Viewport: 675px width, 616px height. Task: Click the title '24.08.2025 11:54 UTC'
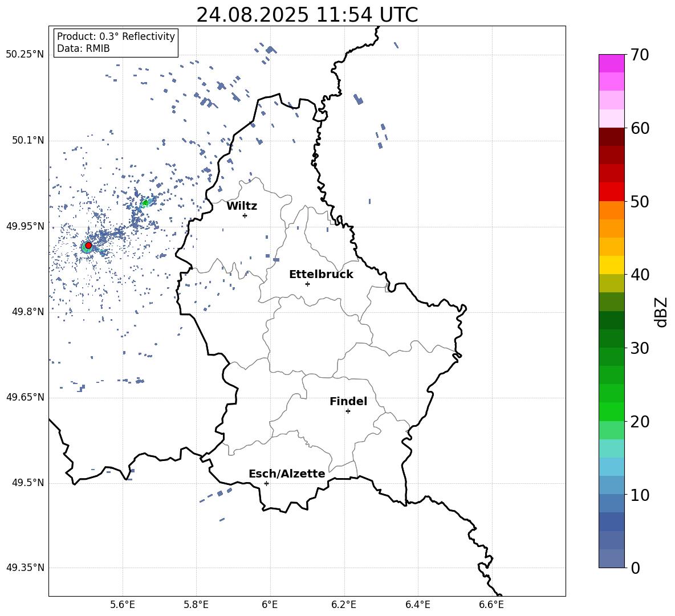(307, 15)
